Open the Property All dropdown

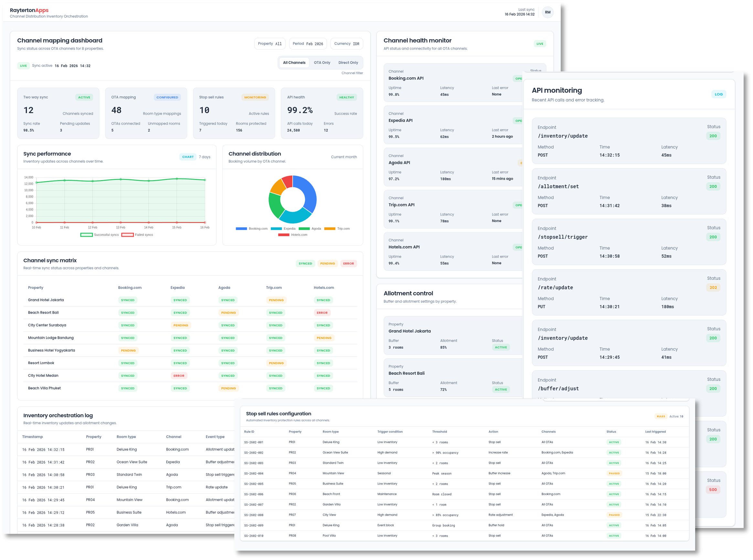[270, 43]
